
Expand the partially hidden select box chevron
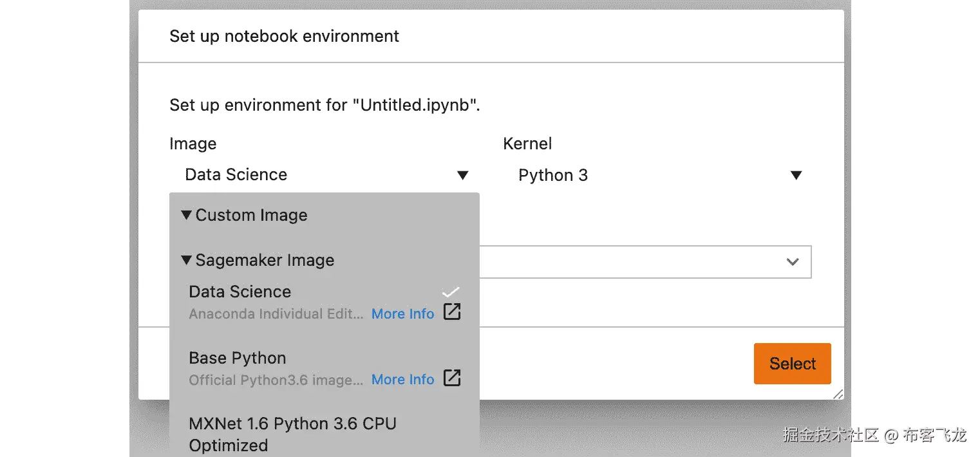(x=793, y=261)
